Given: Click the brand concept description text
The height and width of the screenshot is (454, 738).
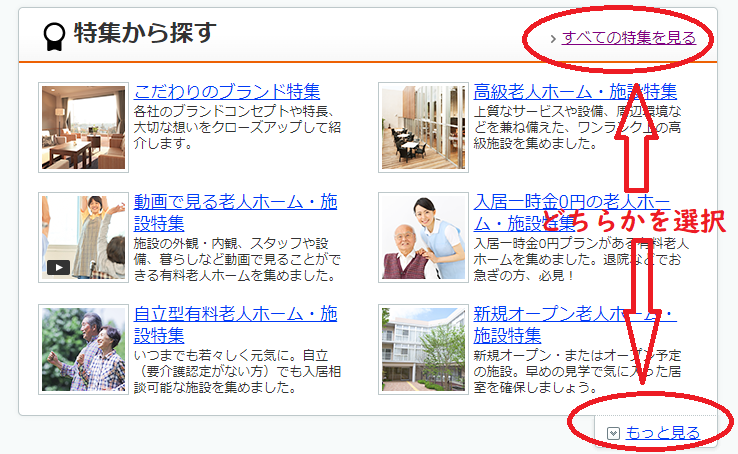Looking at the screenshot, I should click(237, 127).
